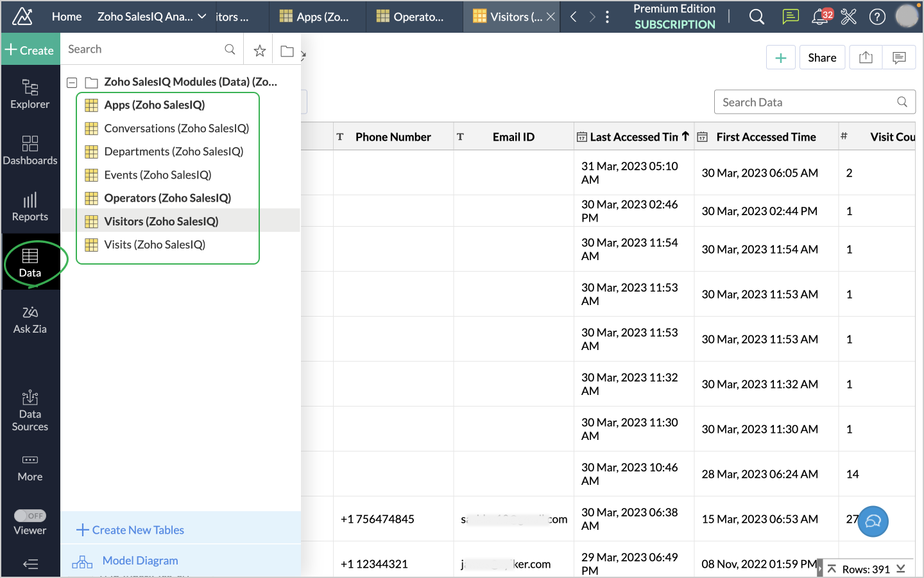Collapse the Zoho SalesIQ Modules folder
The image size is (924, 578).
[72, 82]
